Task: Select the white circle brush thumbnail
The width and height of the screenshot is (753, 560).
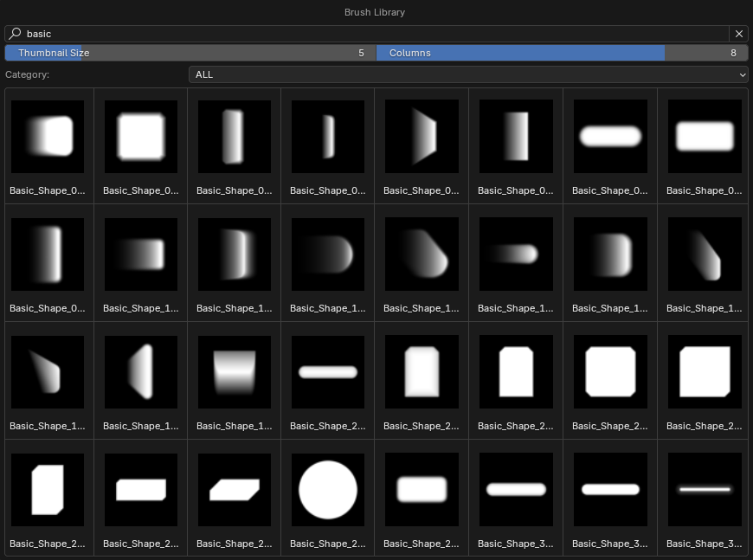Action: pyautogui.click(x=327, y=489)
